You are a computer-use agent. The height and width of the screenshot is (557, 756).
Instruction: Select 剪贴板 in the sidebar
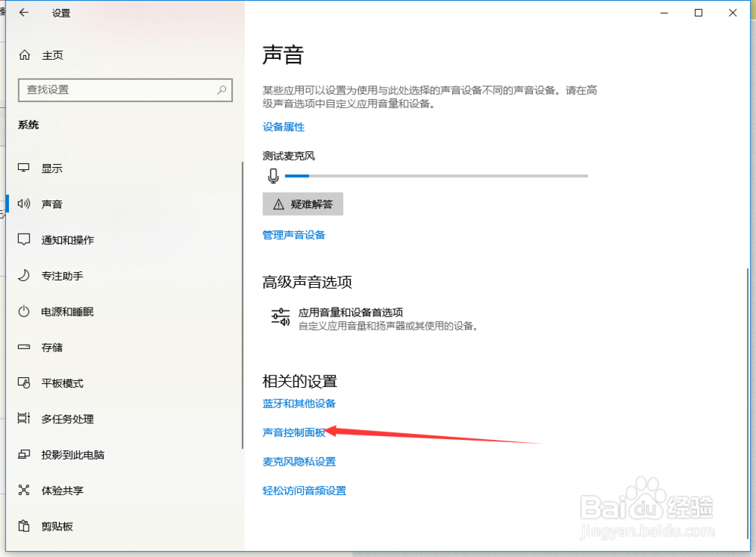click(57, 526)
